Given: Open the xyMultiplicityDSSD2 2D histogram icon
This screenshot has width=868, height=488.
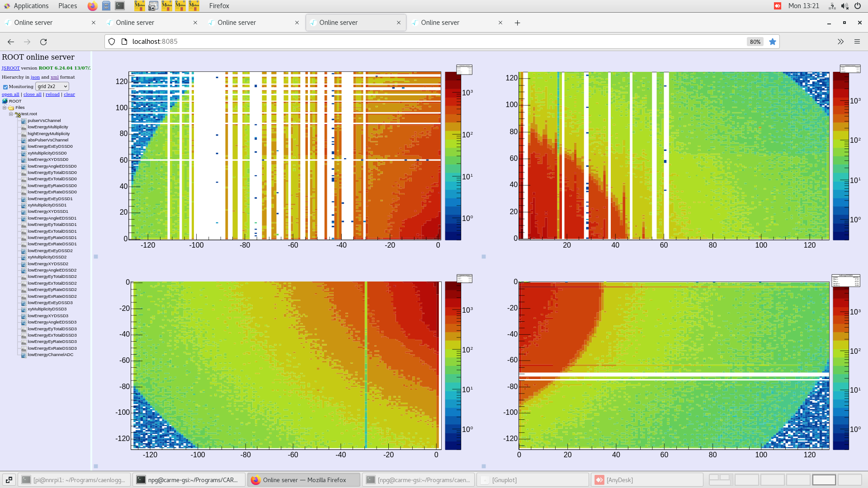Looking at the screenshot, I should tap(23, 257).
